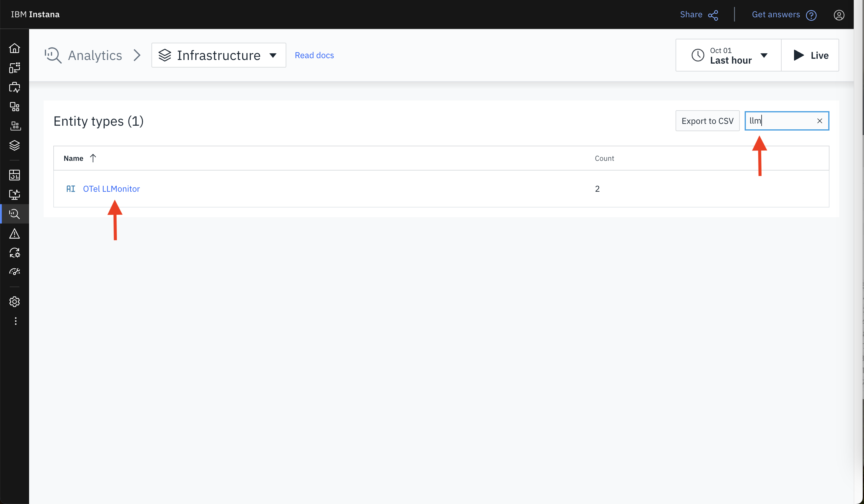
Task: Click Read docs link
Action: pos(314,55)
